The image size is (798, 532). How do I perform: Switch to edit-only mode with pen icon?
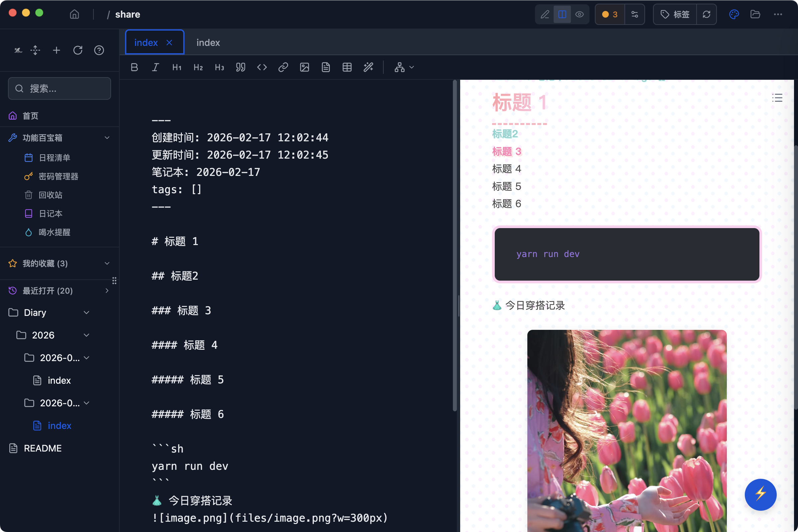545,14
